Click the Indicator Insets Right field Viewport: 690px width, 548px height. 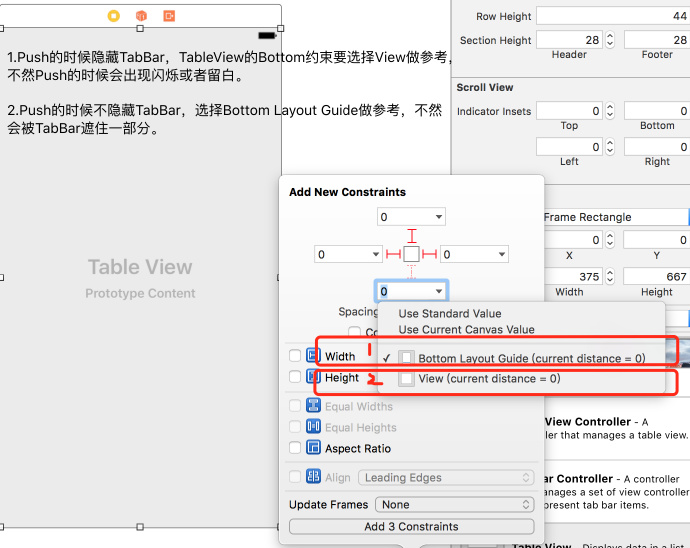657,147
